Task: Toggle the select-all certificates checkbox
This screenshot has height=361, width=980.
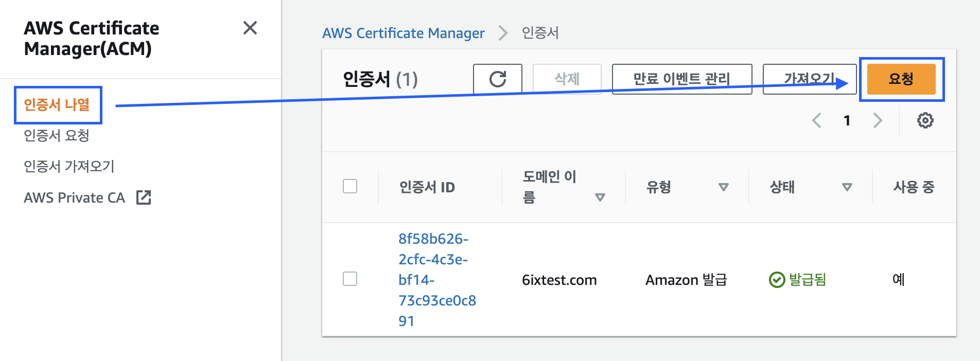Action: coord(350,186)
